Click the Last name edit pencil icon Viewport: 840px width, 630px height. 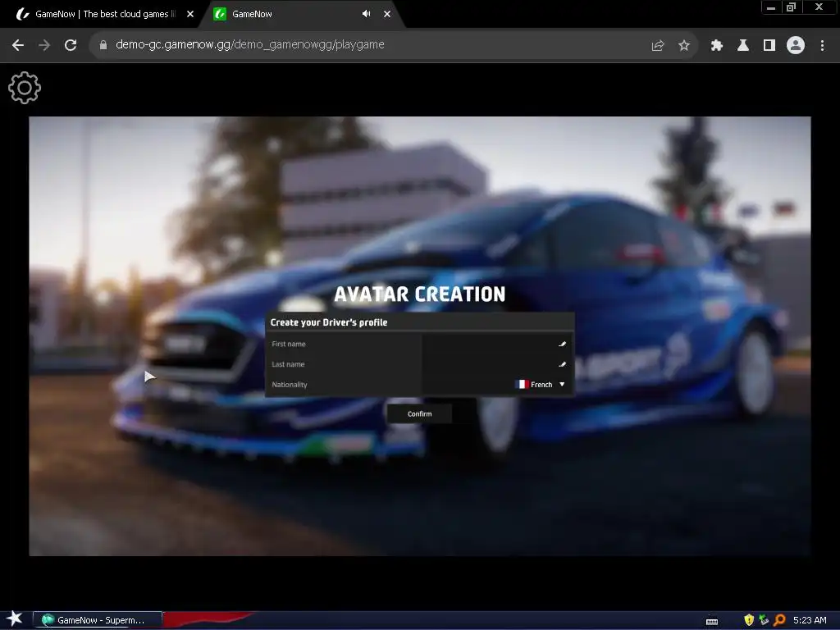tap(562, 364)
